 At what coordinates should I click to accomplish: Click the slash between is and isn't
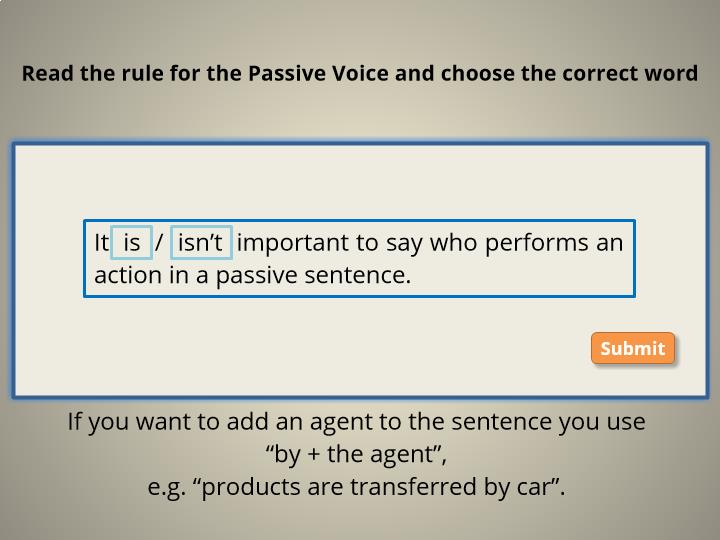tap(159, 242)
